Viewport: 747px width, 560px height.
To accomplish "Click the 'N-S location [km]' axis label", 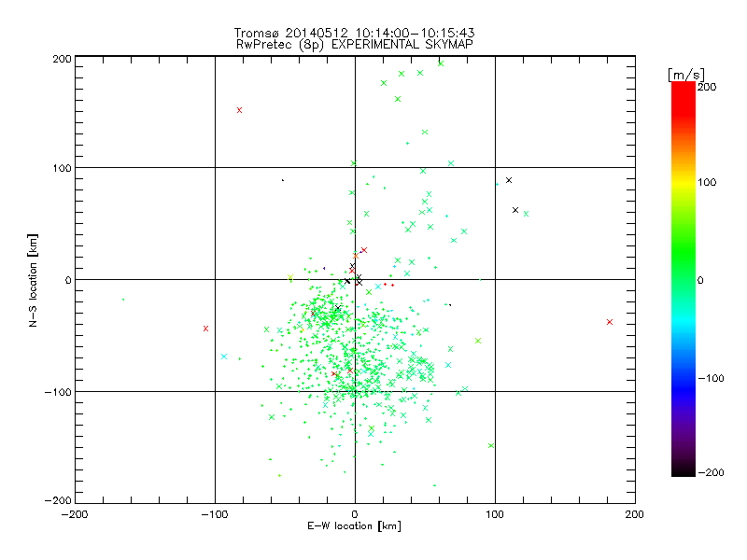I will [x=33, y=280].
